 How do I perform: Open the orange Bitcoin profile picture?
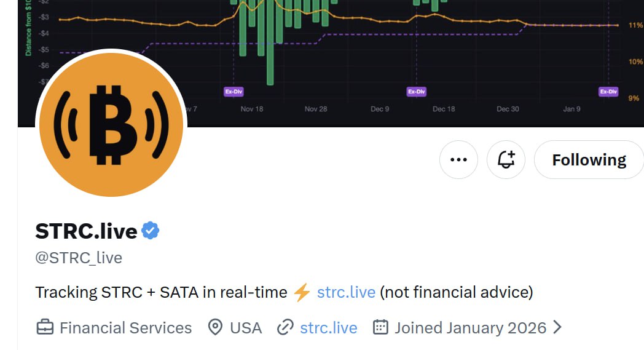(111, 124)
